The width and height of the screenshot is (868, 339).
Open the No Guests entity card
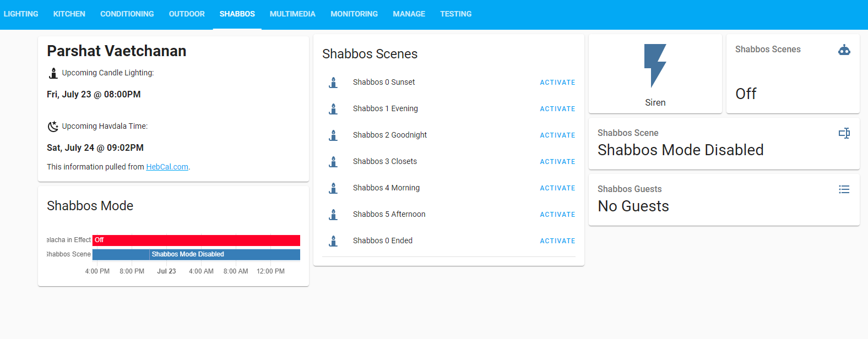[724, 200]
